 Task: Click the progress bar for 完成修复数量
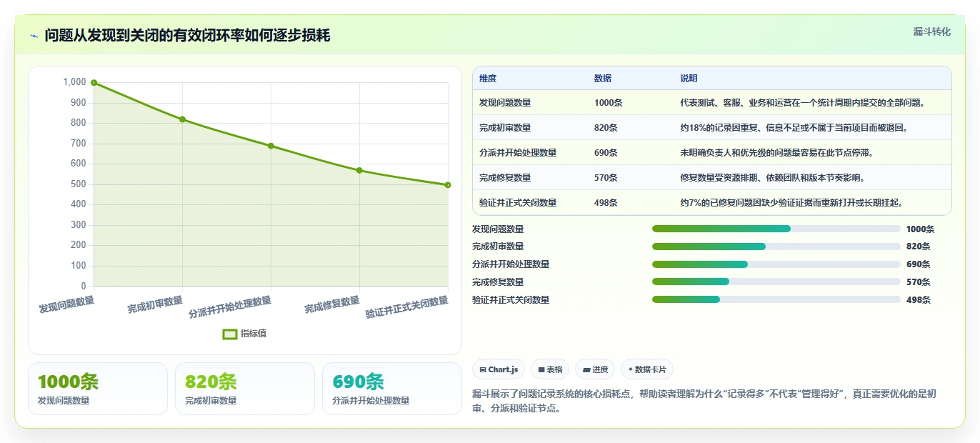click(x=776, y=282)
